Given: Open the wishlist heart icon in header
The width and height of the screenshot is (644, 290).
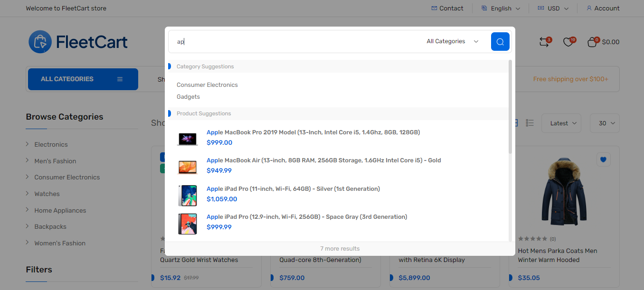Looking at the screenshot, I should tap(568, 42).
